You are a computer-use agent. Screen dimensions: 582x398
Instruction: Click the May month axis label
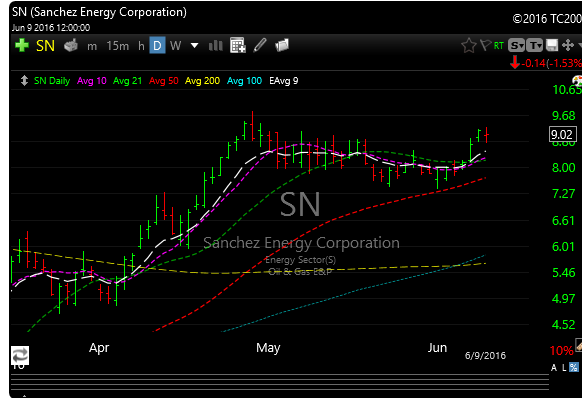268,348
